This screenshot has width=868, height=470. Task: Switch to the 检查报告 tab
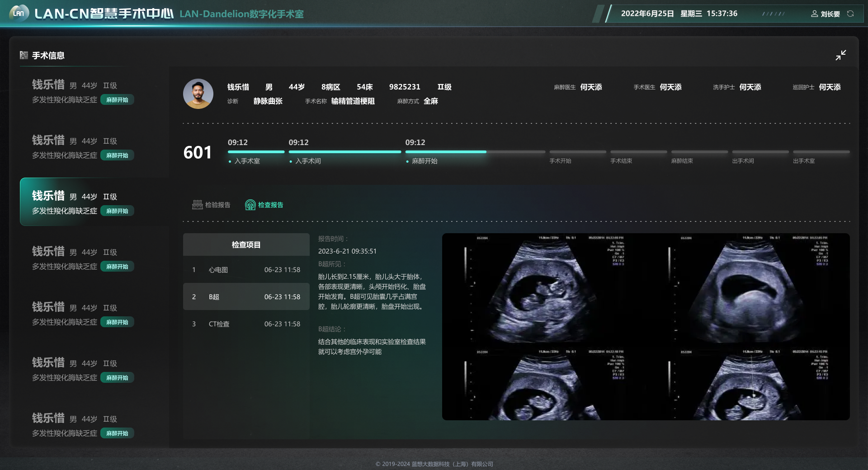coord(264,205)
